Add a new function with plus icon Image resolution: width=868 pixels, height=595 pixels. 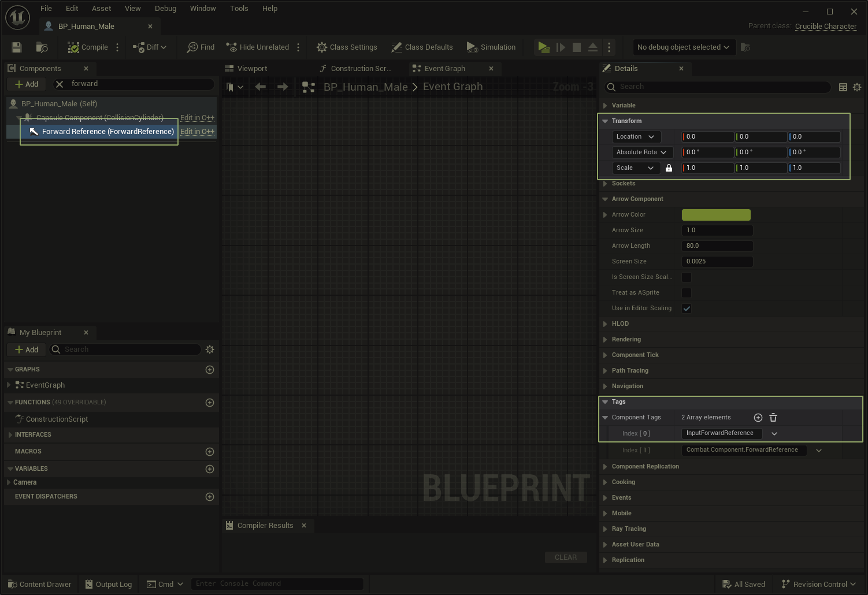pos(210,403)
